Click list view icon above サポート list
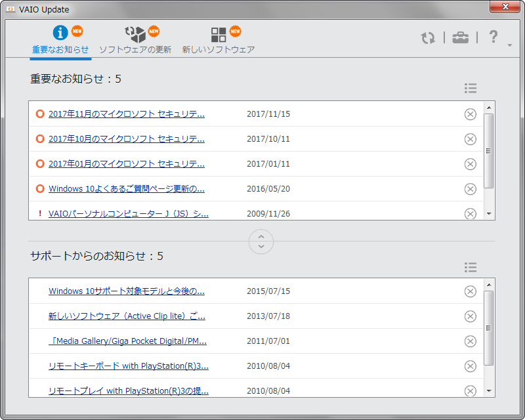Image resolution: width=525 pixels, height=420 pixels. (470, 267)
